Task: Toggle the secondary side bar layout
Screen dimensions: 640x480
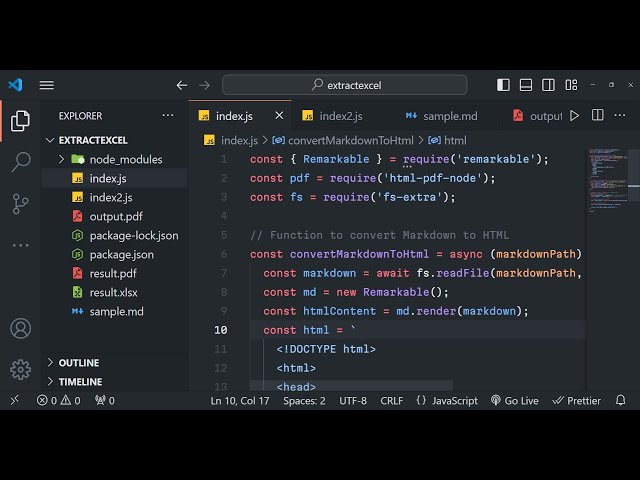Action: point(549,85)
